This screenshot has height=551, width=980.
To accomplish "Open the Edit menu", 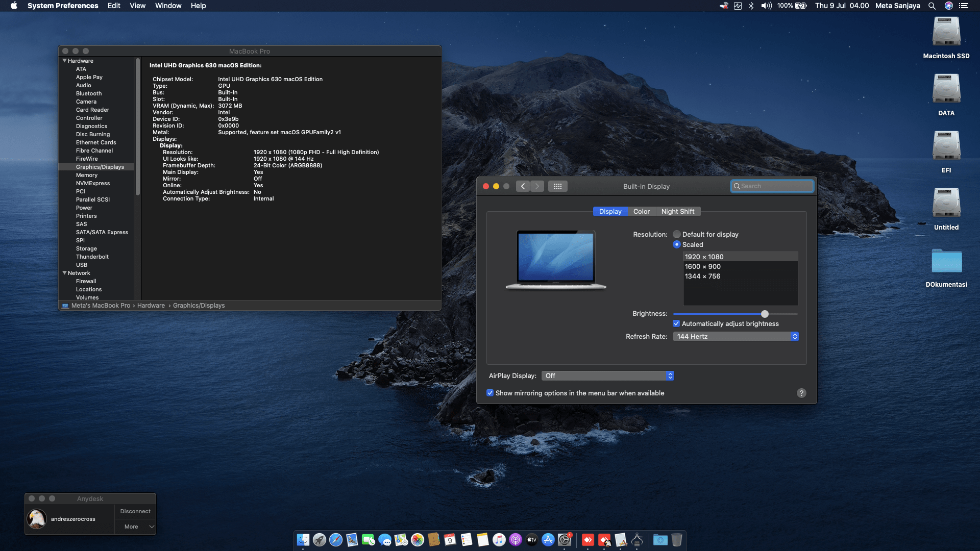I will [114, 6].
